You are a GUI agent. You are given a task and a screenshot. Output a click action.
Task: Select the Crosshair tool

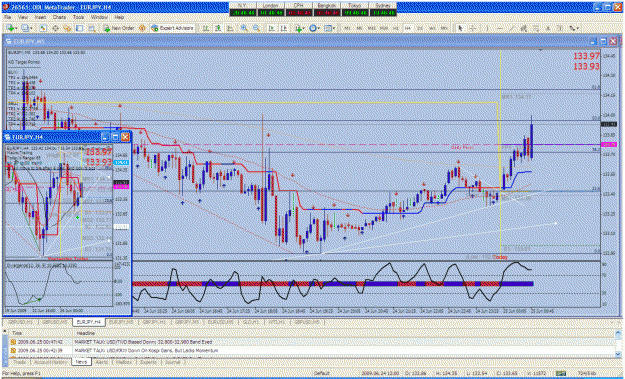pos(473,28)
